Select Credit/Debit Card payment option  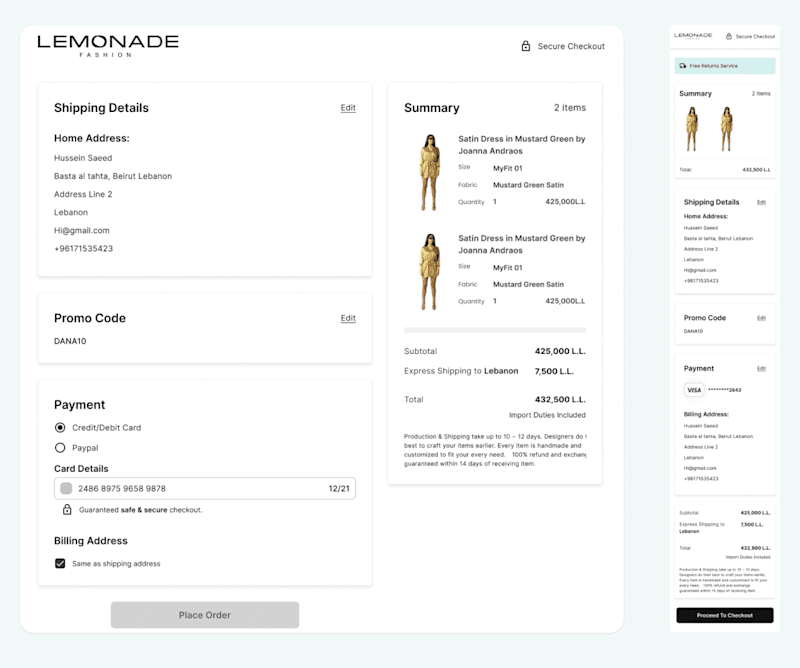click(x=60, y=427)
